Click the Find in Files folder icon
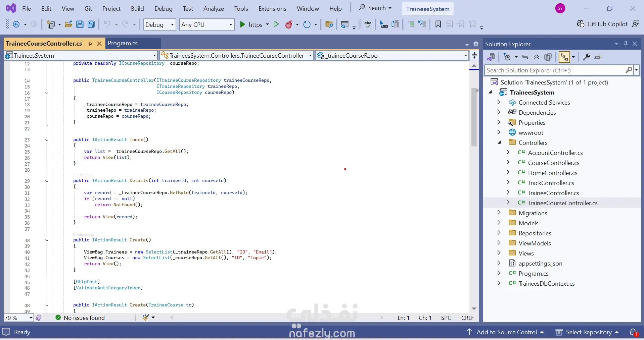644x340 pixels. pos(329,24)
